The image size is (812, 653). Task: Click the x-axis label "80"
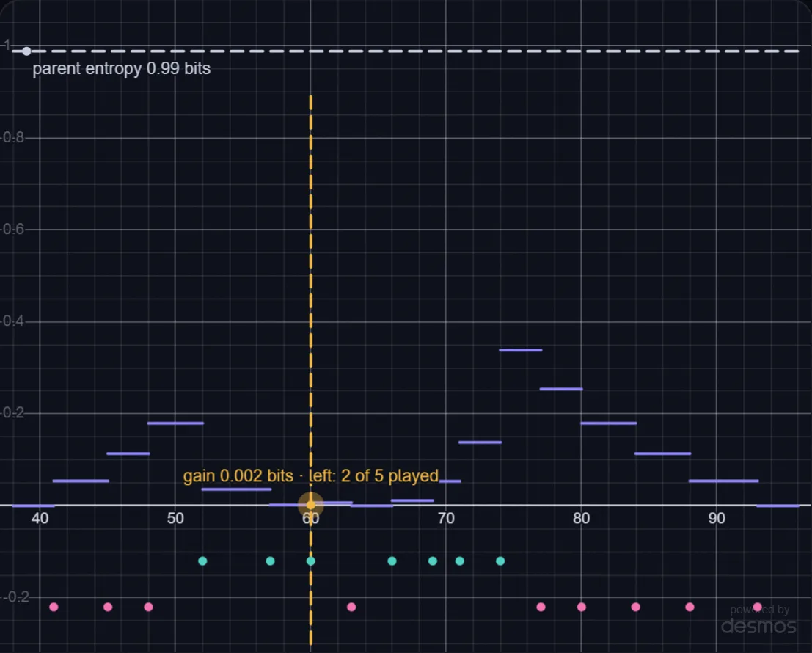click(582, 518)
